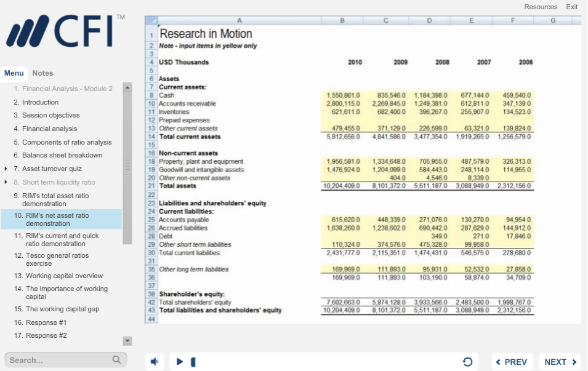Click 2010 Goodwill value 1,476,924.0
Image resolution: width=588 pixels, height=371 pixels.
[343, 170]
